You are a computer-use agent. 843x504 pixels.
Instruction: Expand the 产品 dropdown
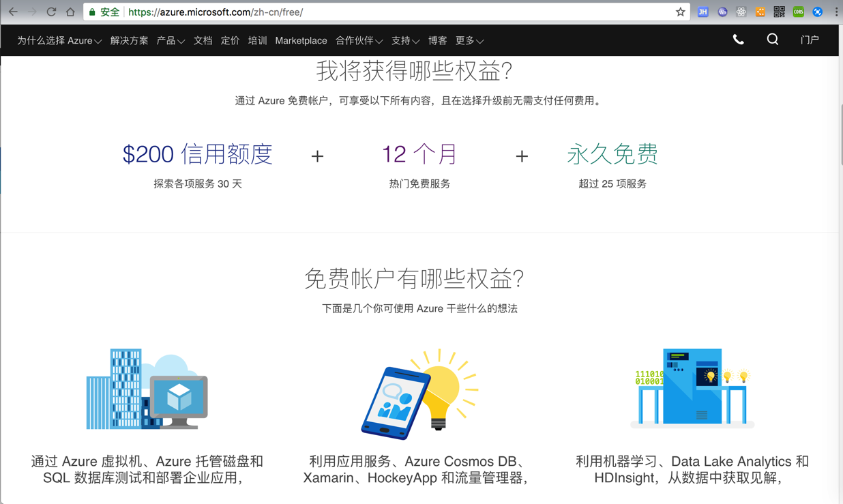point(171,41)
